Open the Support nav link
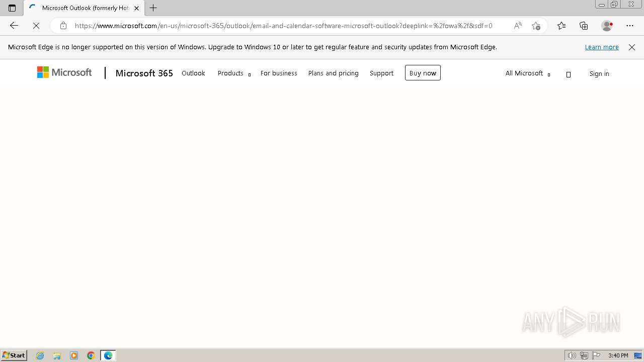644x362 pixels. click(x=381, y=73)
